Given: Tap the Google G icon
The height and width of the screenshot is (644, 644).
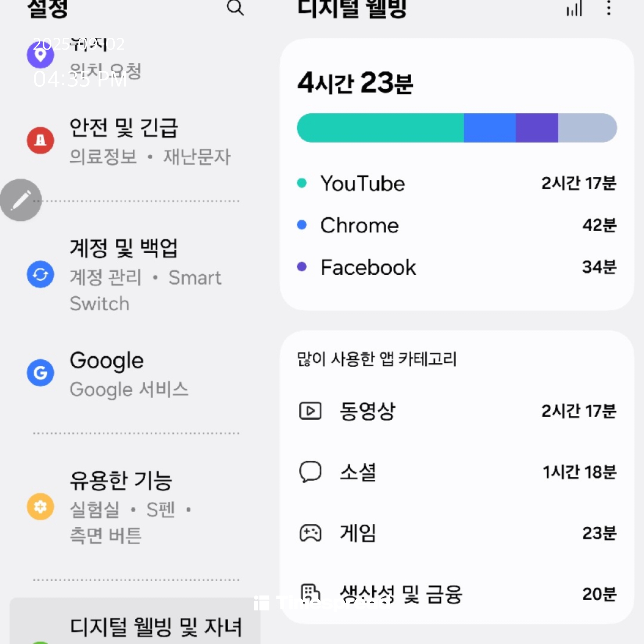Looking at the screenshot, I should (40, 373).
